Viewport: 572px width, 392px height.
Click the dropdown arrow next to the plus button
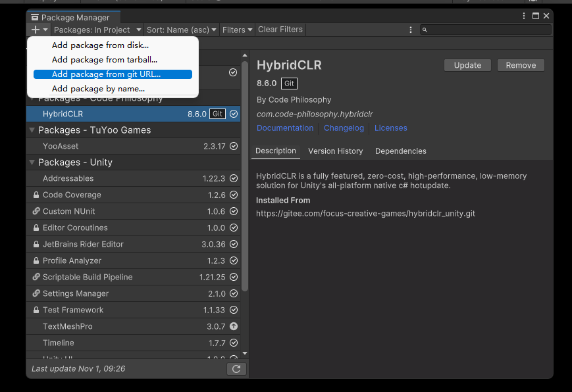(45, 30)
